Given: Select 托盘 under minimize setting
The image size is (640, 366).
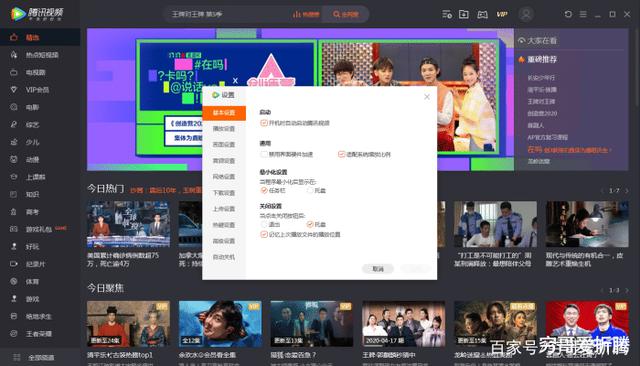Looking at the screenshot, I should (310, 191).
